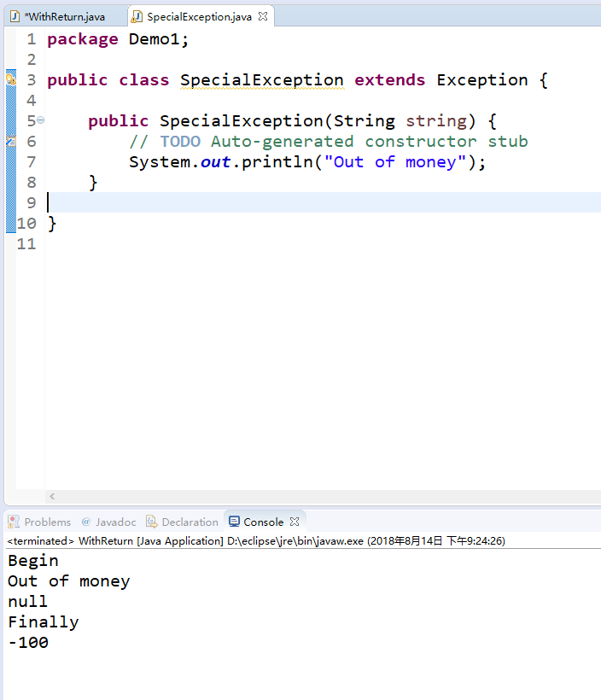Click the closing brace on line 10
Screen dimensions: 601x700
pyautogui.click(x=52, y=223)
